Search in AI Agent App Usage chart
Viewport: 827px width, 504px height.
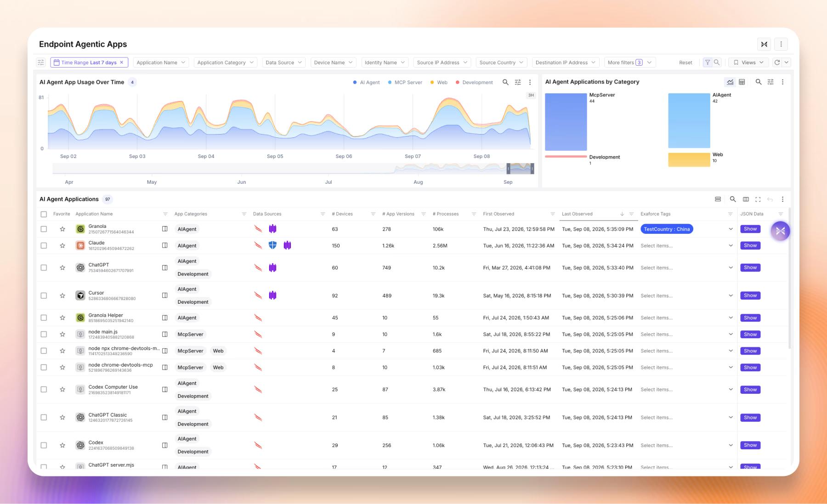[x=505, y=82]
